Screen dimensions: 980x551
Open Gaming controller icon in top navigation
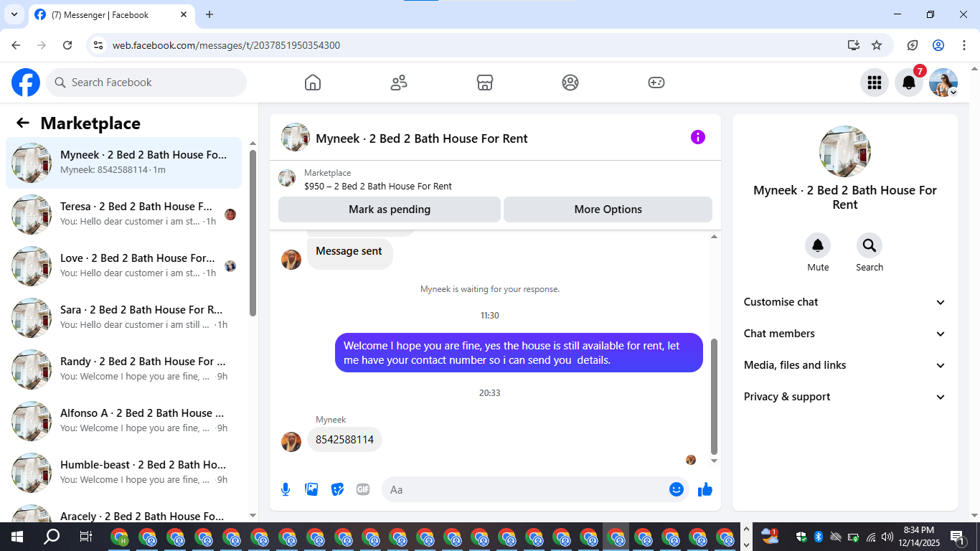click(x=656, y=83)
